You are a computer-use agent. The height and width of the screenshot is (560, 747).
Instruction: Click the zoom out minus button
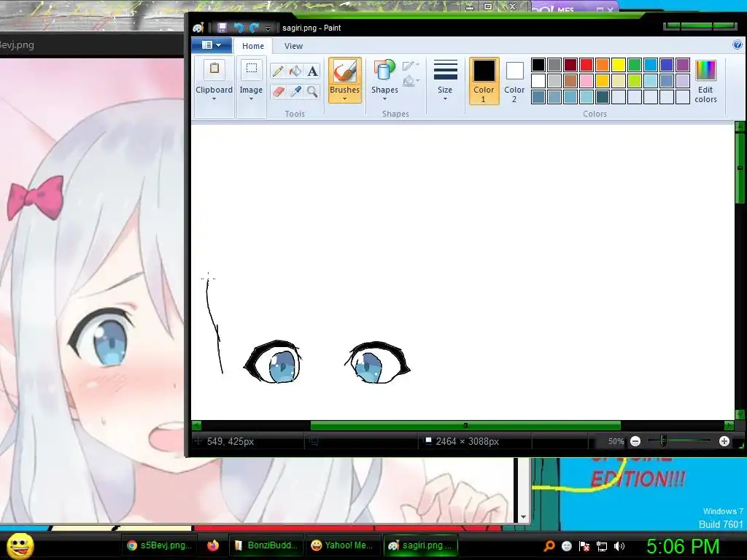[635, 441]
